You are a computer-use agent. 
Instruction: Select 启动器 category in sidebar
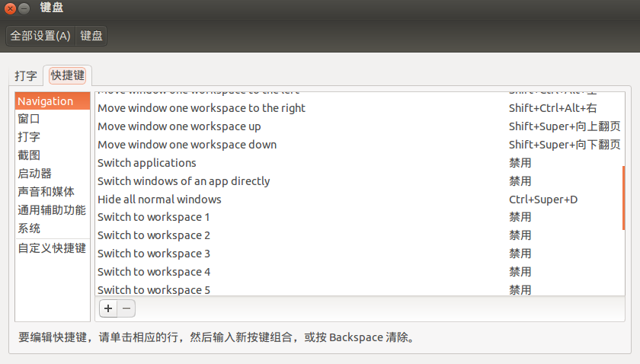(53, 174)
